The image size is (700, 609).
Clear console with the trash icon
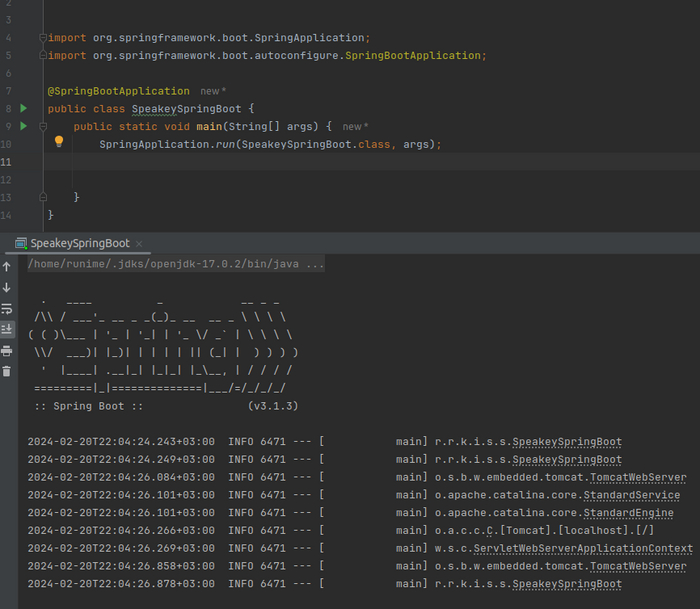[x=7, y=371]
